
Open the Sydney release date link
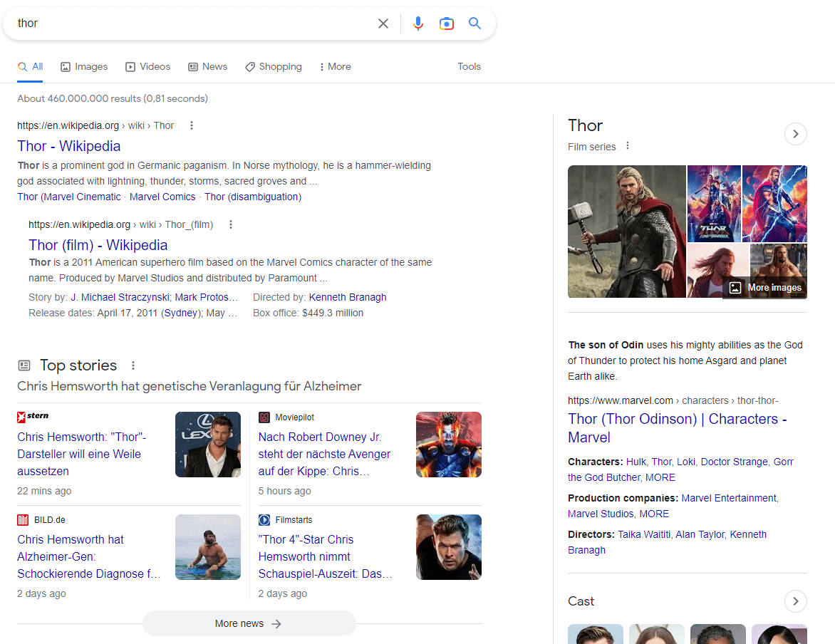click(x=180, y=313)
